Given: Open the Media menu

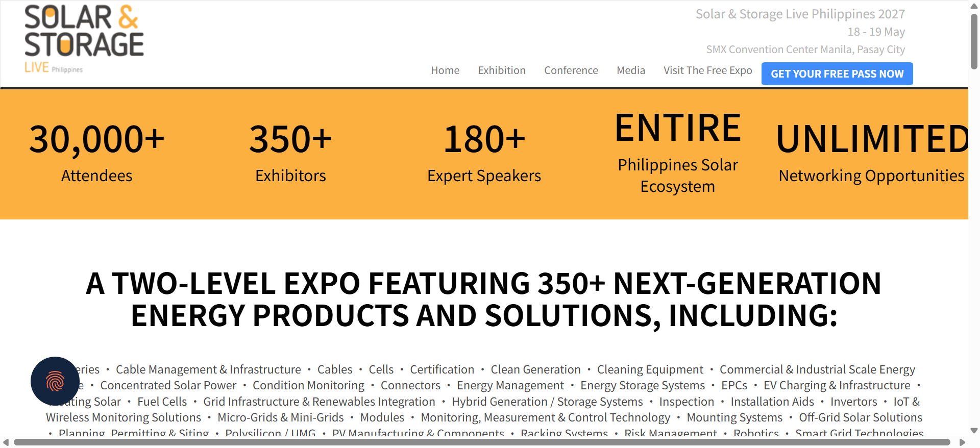Looking at the screenshot, I should click(x=631, y=70).
